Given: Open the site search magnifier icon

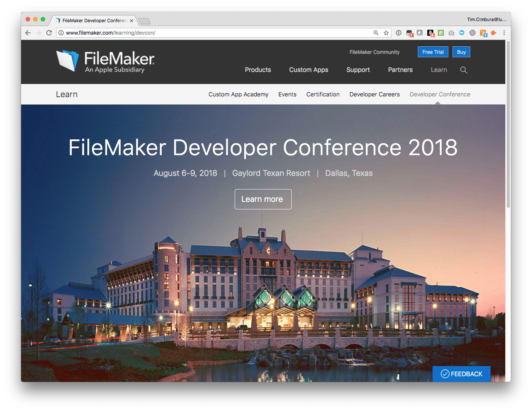Looking at the screenshot, I should 464,70.
